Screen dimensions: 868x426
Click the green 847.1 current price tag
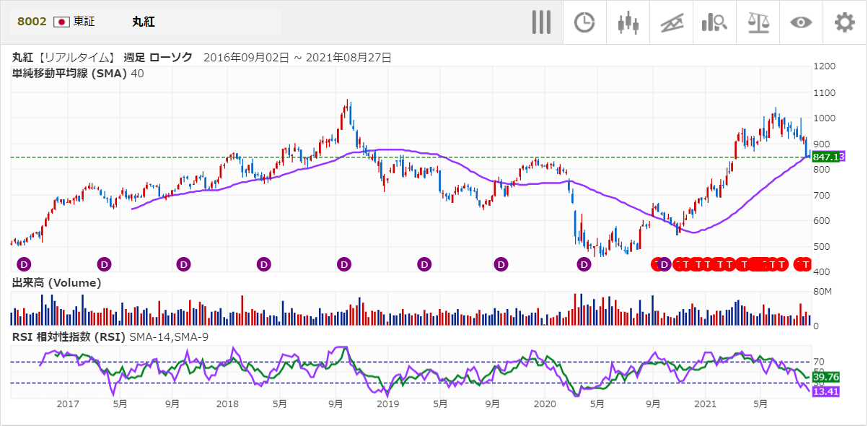pyautogui.click(x=825, y=157)
